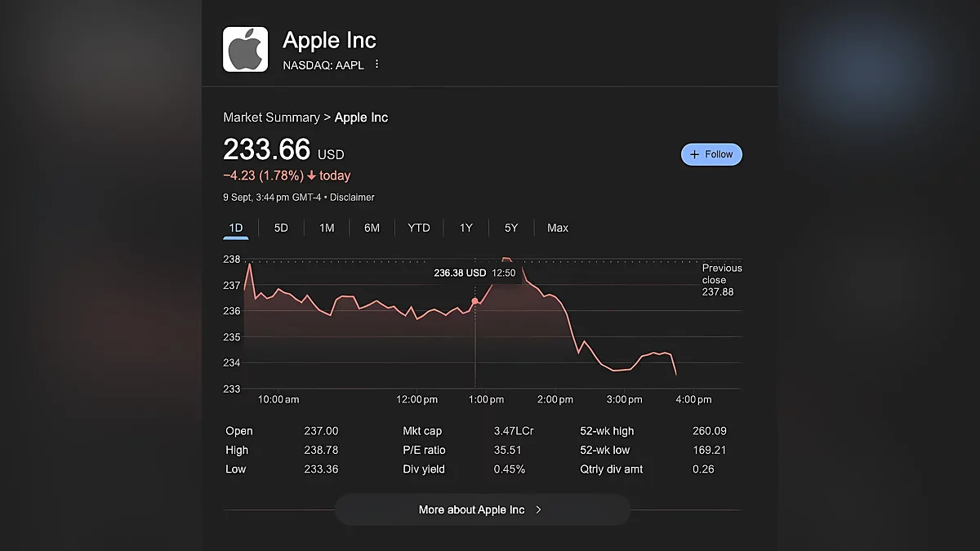The image size is (980, 551).
Task: Open the 5Y chart range
Action: [x=511, y=228]
